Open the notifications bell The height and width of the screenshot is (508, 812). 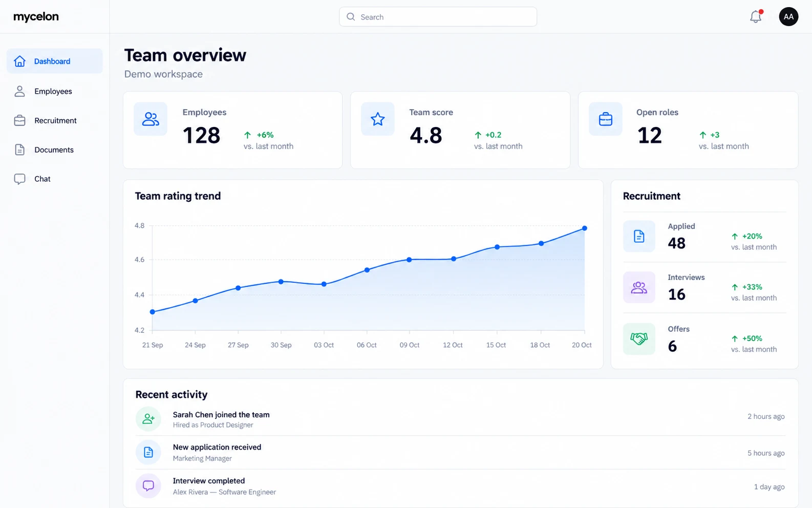pos(756,16)
